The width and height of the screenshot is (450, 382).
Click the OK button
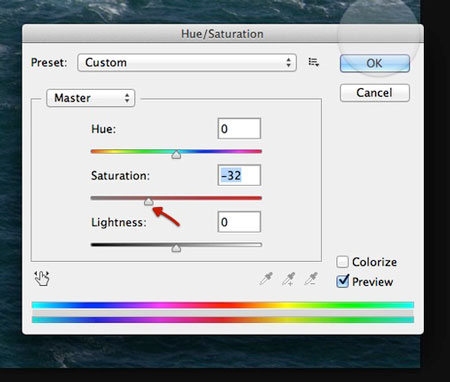(375, 63)
